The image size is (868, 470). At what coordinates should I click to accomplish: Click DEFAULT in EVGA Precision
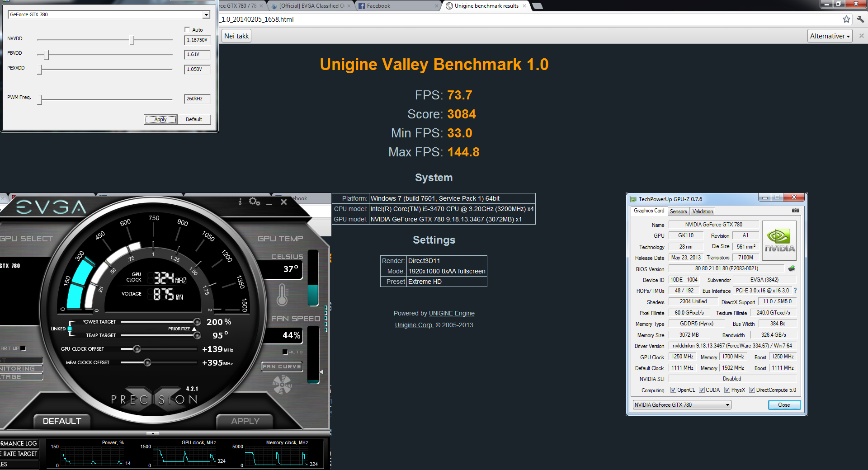[62, 421]
